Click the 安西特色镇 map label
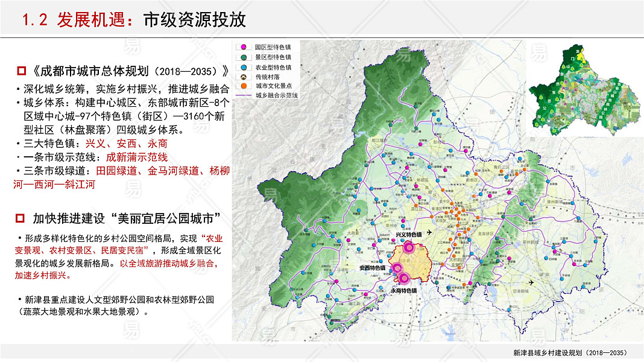Screen dimensions: 644x362 (x=373, y=268)
